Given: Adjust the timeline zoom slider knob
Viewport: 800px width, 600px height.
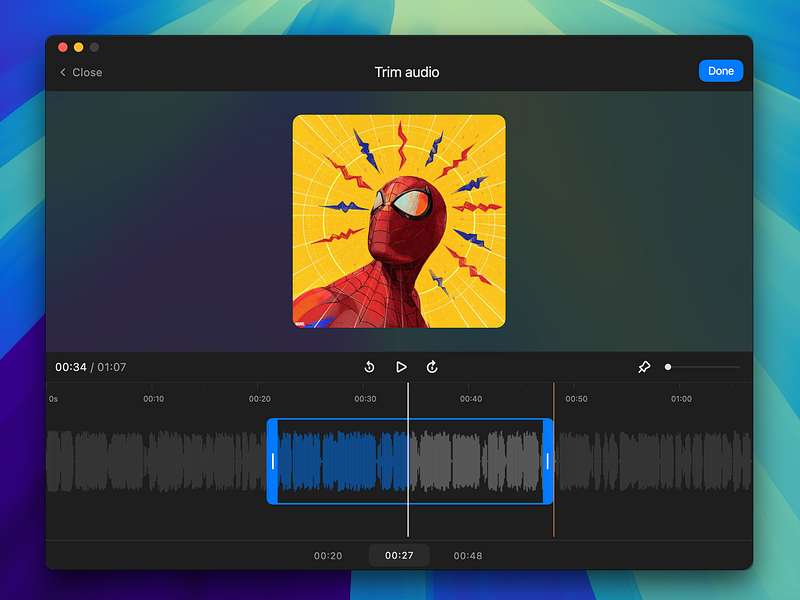Looking at the screenshot, I should (x=668, y=367).
